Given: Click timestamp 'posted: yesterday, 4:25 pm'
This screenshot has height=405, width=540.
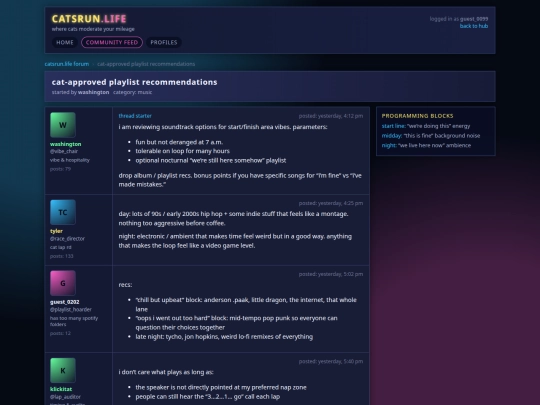Looking at the screenshot, I should [331, 203].
